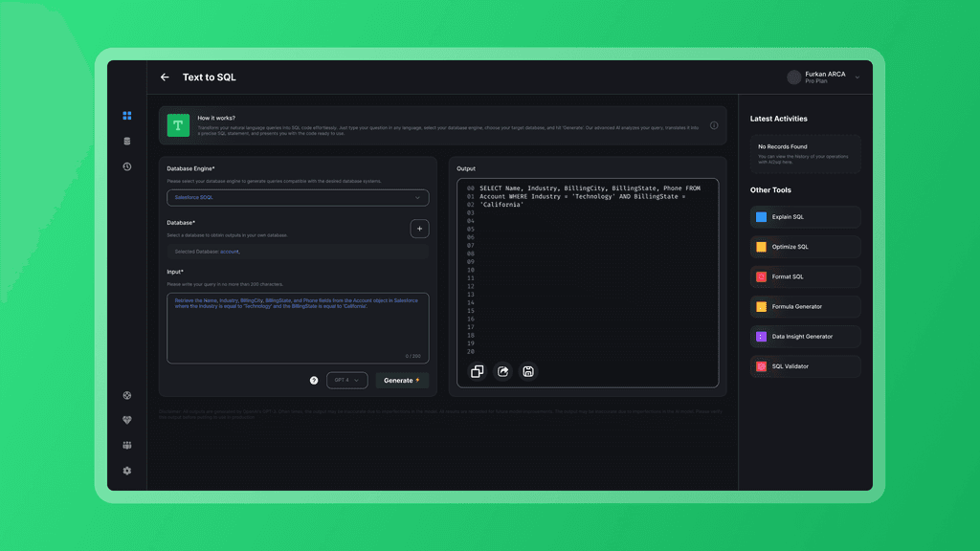
Task: Open the dashboard grid icon in the sidebar
Action: coord(126,115)
